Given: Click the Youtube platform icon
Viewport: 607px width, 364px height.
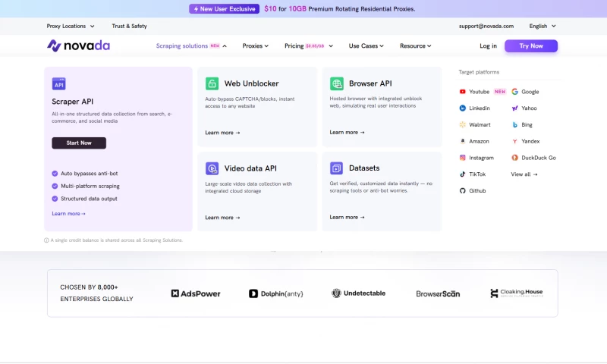Looking at the screenshot, I should pyautogui.click(x=462, y=92).
